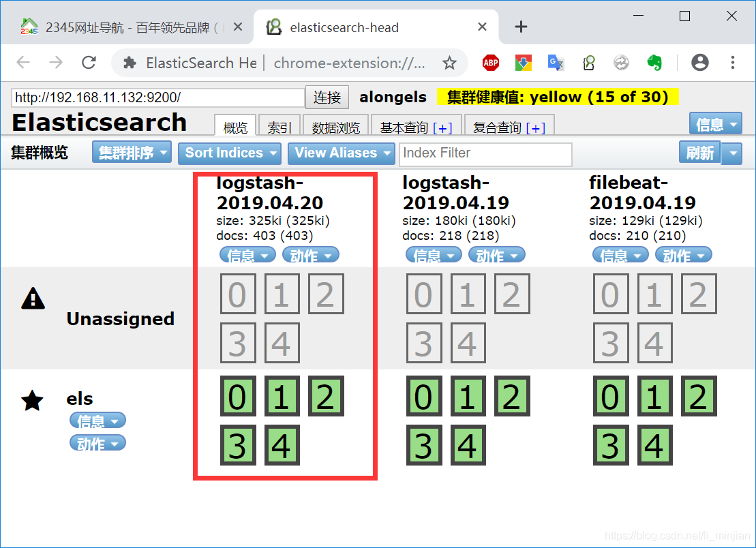Open 信息 dropdown for filebeat-2019.04.19
The height and width of the screenshot is (548, 756).
[x=620, y=255]
